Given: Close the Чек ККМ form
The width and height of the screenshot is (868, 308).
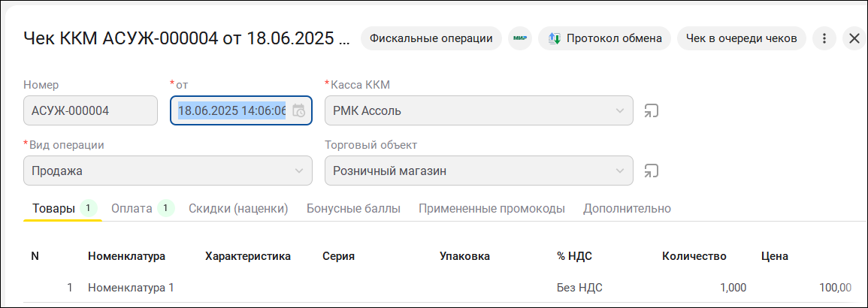Looking at the screenshot, I should (854, 38).
